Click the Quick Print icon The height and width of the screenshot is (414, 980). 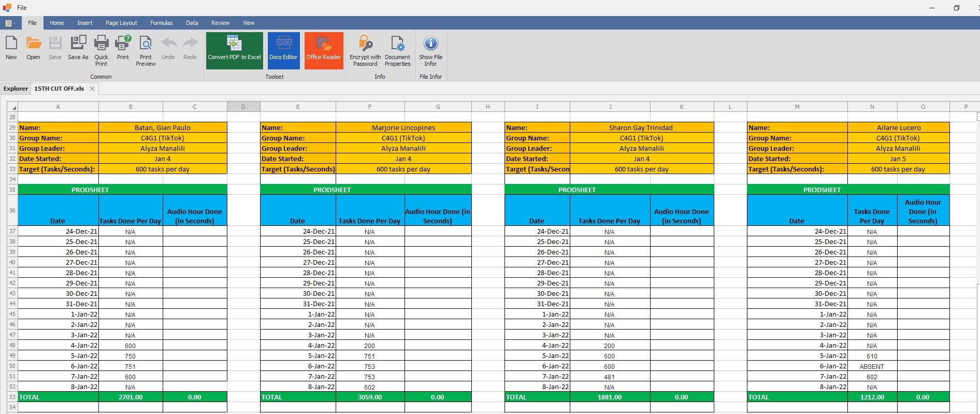[101, 43]
